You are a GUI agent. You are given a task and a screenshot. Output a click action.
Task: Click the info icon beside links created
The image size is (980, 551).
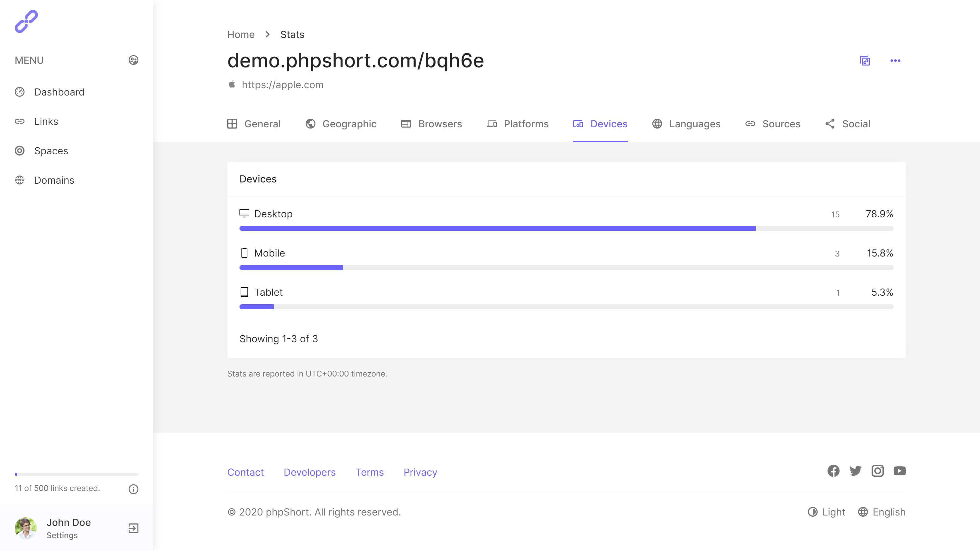point(133,489)
